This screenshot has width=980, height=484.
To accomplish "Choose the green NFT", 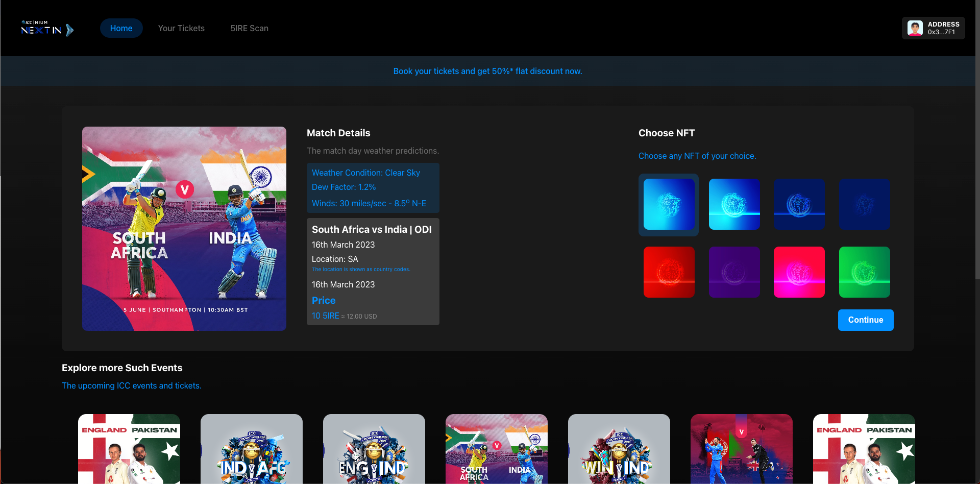I will tap(865, 272).
